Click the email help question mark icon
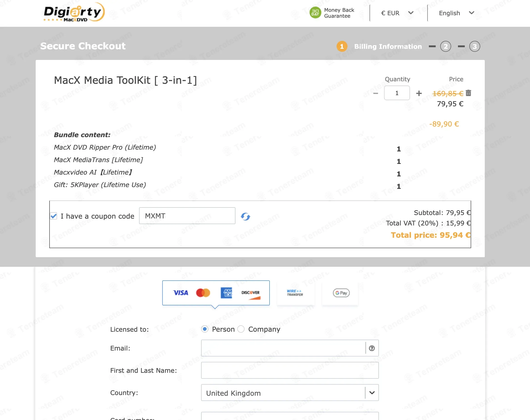The image size is (530, 420). click(x=372, y=348)
